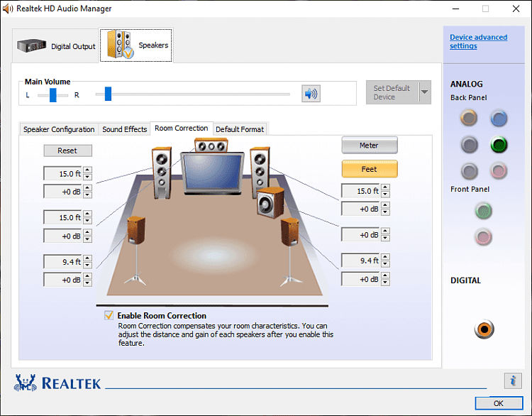
Task: Decrease right 9.4 ft distance value
Action: [x=385, y=264]
